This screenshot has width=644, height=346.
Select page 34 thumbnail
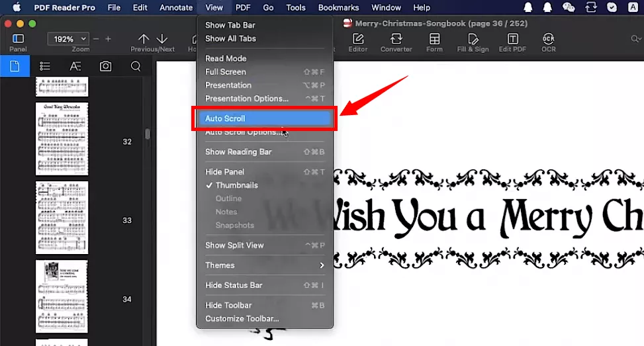(x=62, y=296)
